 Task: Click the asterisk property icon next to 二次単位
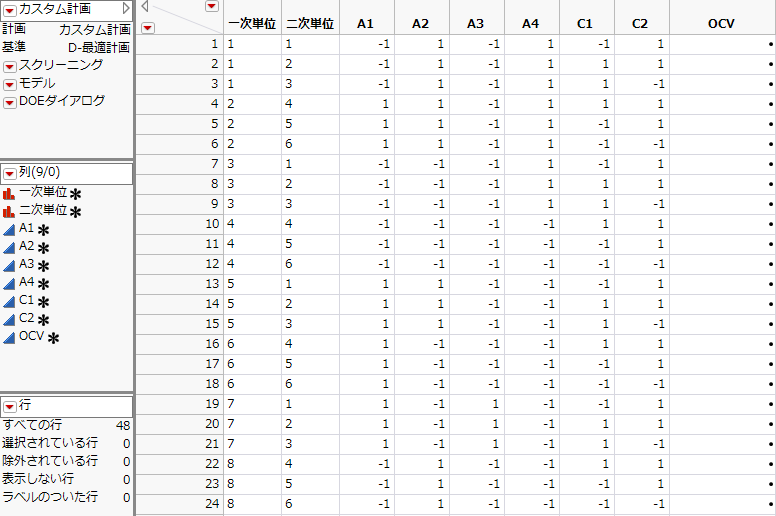75,212
